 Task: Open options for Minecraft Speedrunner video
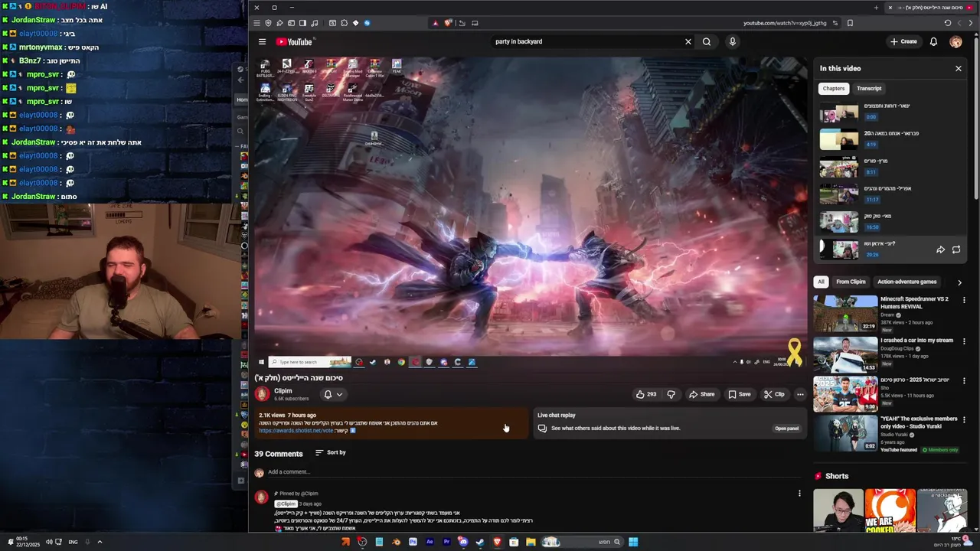(964, 300)
